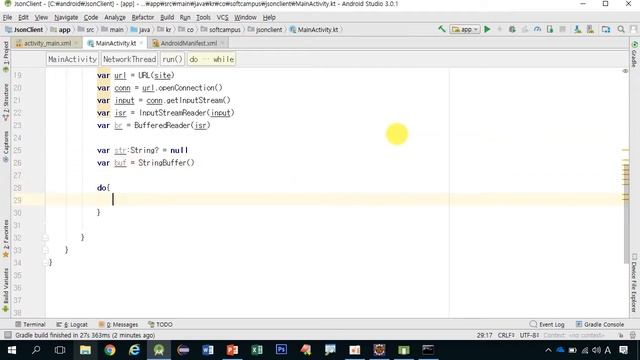This screenshot has width=640, height=360.
Task: Open the Project tool window tab
Action: coord(6,57)
